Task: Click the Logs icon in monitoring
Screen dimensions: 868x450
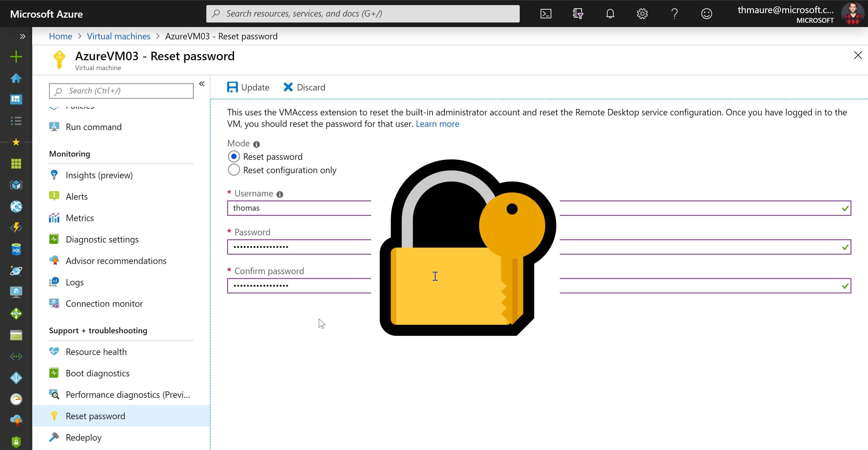Action: pos(54,282)
